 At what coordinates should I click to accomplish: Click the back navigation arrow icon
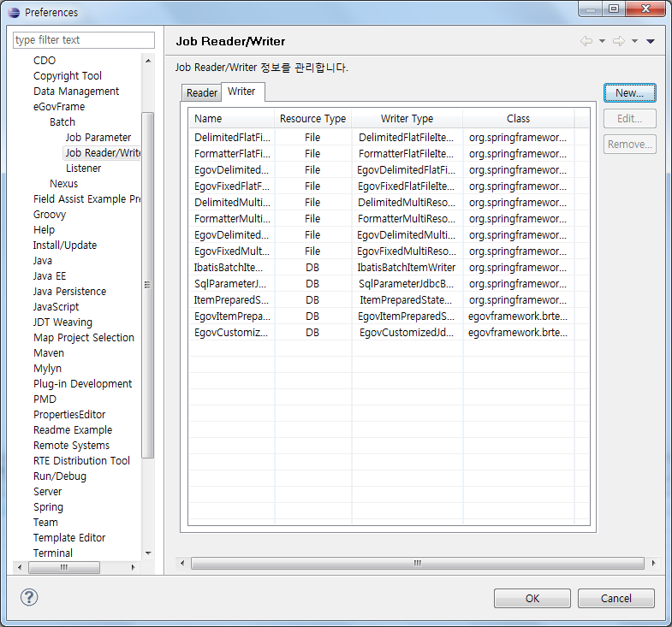[586, 41]
